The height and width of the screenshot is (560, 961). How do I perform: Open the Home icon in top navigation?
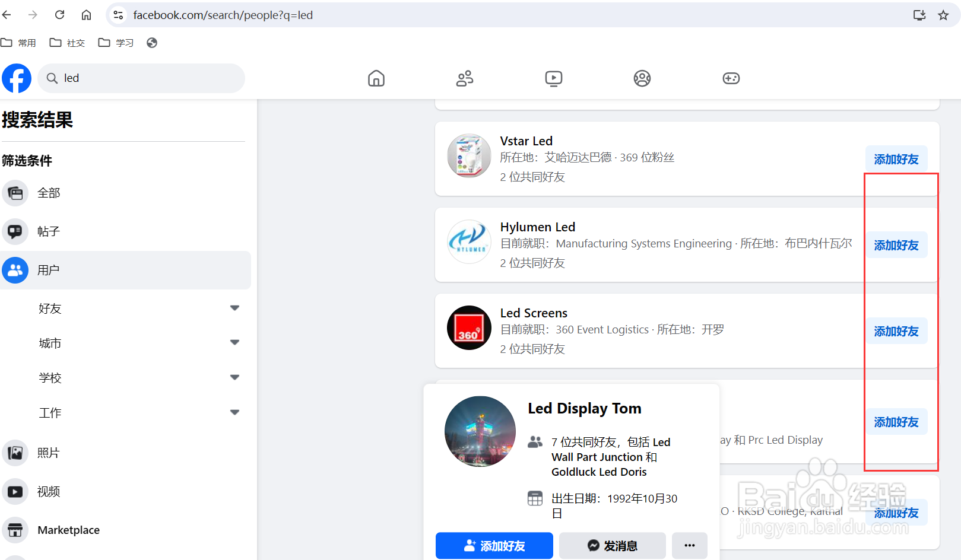tap(376, 78)
